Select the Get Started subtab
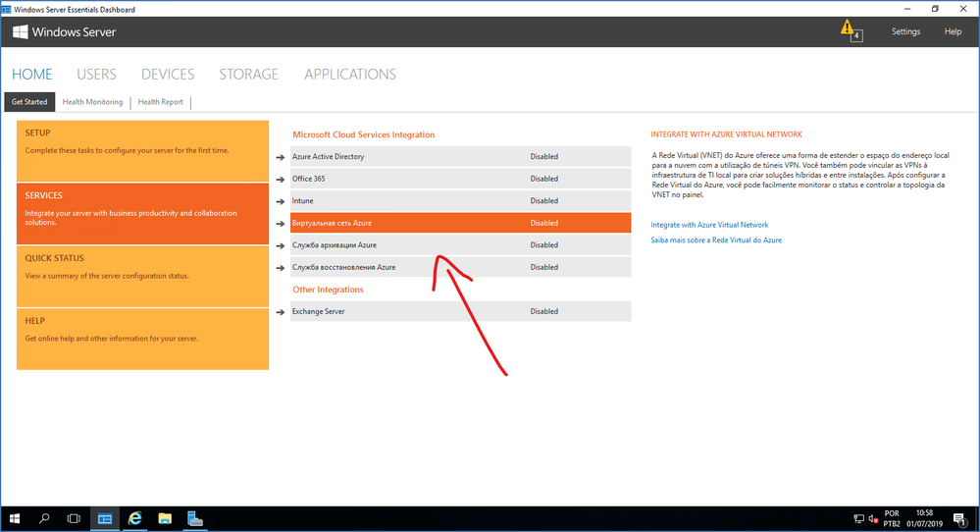980x532 pixels. 29,102
